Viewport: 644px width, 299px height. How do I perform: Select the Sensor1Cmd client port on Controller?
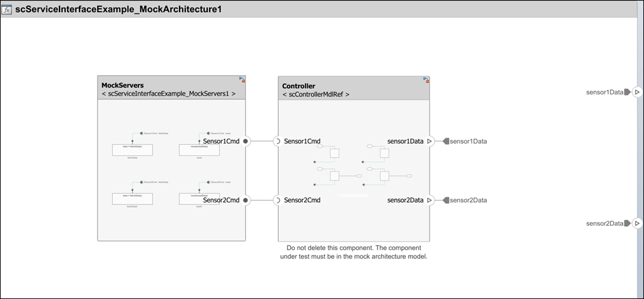click(277, 141)
